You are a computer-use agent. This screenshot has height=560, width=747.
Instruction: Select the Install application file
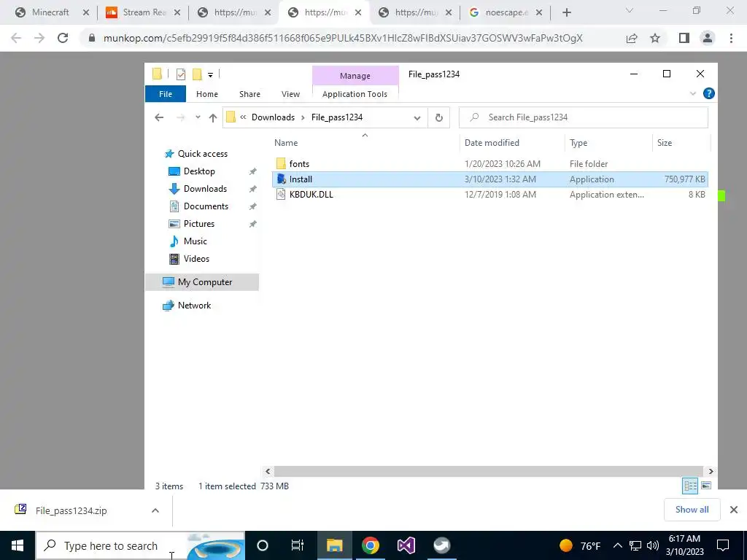489,179
